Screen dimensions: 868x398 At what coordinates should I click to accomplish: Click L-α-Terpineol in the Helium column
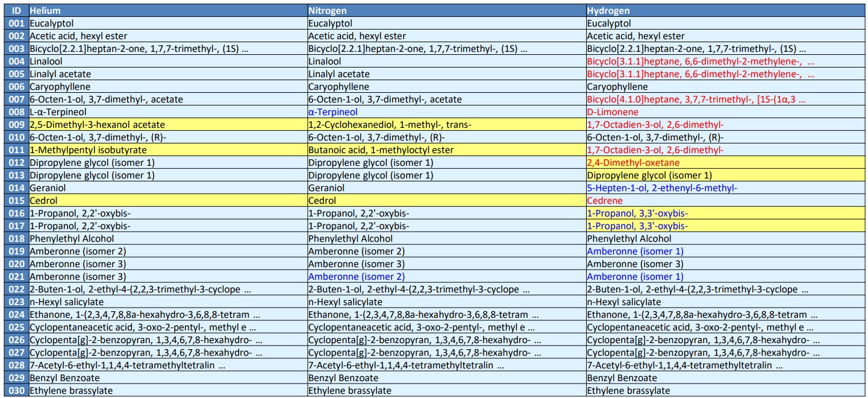pos(168,112)
